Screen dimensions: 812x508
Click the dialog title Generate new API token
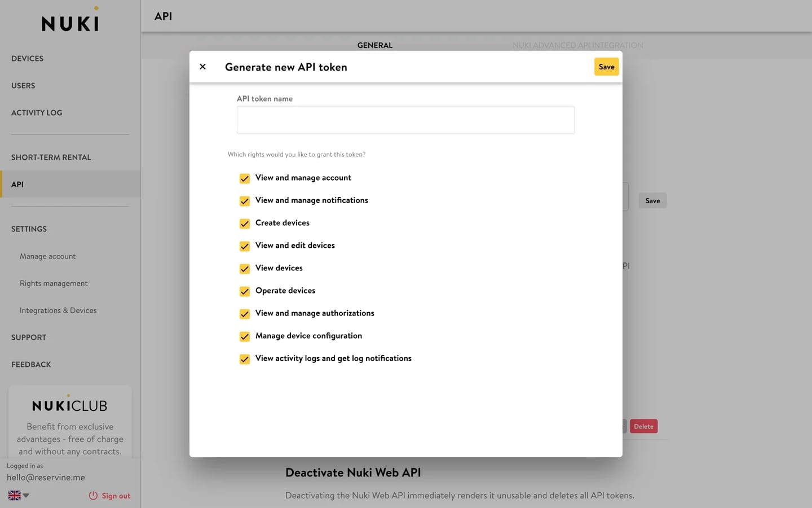pyautogui.click(x=286, y=67)
